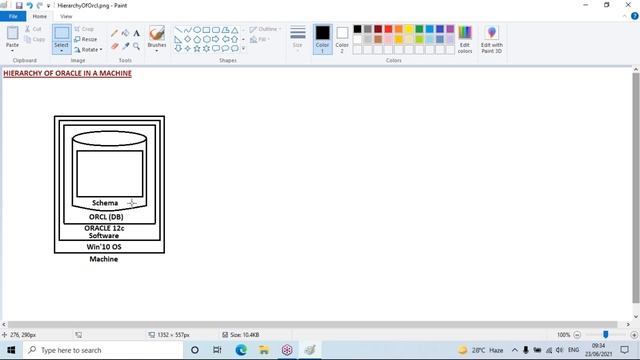The width and height of the screenshot is (640, 360).
Task: Select the Eraser tool
Action: click(x=115, y=46)
